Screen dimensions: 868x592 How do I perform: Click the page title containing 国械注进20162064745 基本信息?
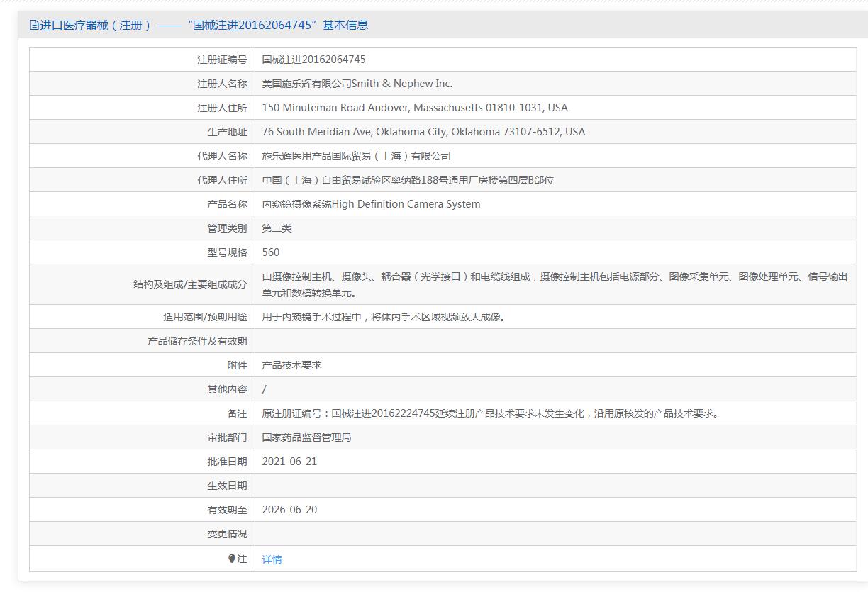tap(203, 25)
